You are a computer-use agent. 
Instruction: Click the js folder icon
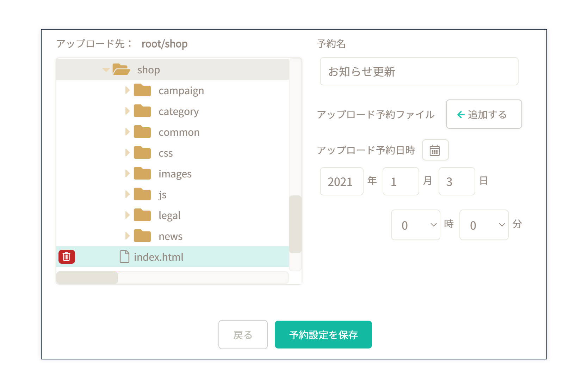coord(142,194)
